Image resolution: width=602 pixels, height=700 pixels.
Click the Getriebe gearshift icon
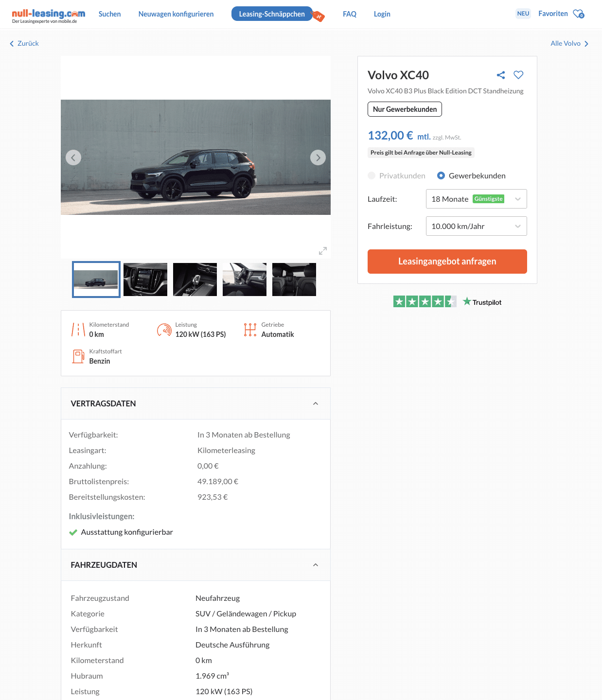tap(250, 330)
